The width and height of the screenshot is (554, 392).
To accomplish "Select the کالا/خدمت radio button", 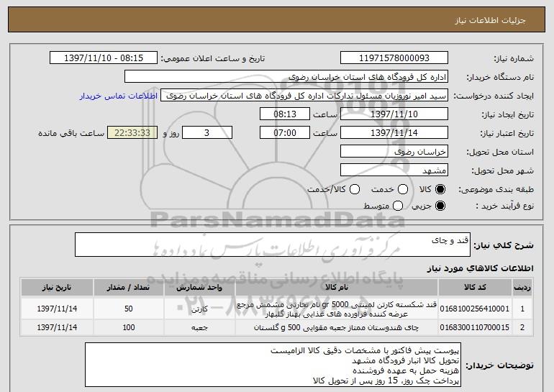I will point(355,189).
